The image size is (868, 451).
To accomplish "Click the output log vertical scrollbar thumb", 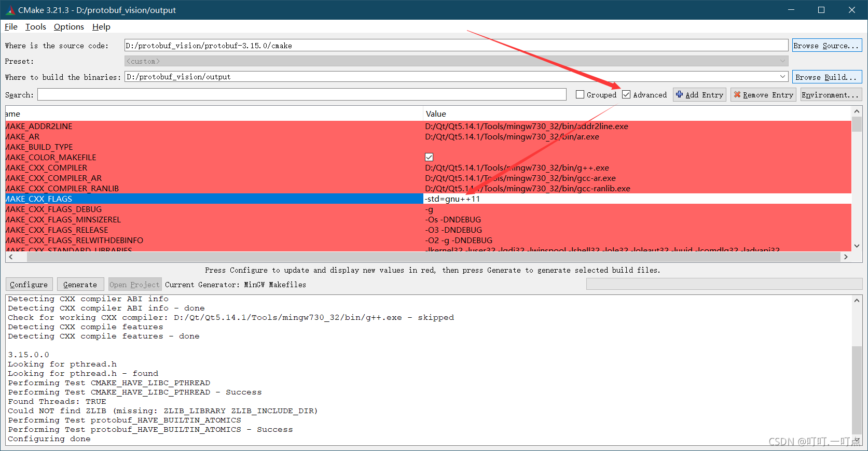I will [x=857, y=391].
